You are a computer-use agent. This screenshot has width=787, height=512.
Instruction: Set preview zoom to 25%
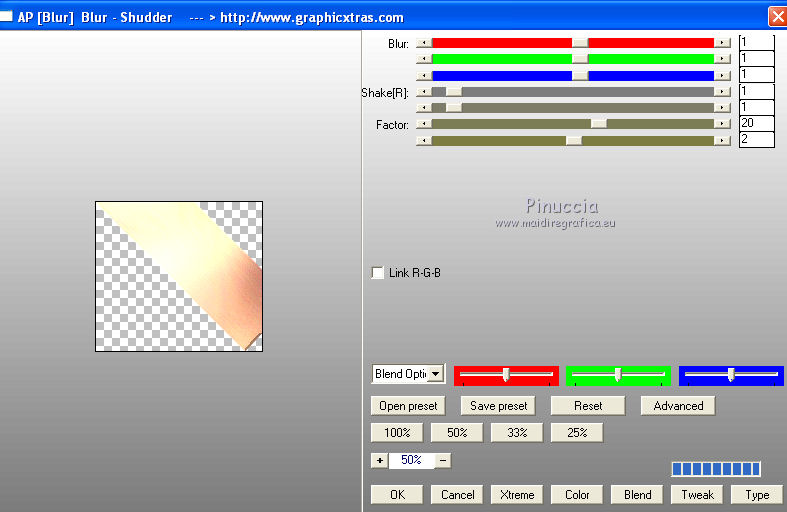point(577,432)
